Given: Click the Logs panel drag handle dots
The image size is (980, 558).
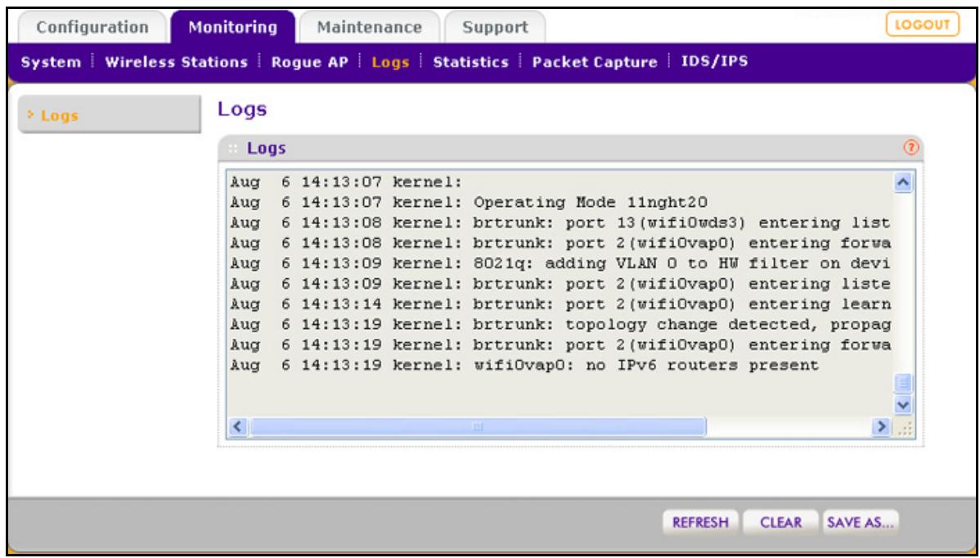Looking at the screenshot, I should (232, 149).
